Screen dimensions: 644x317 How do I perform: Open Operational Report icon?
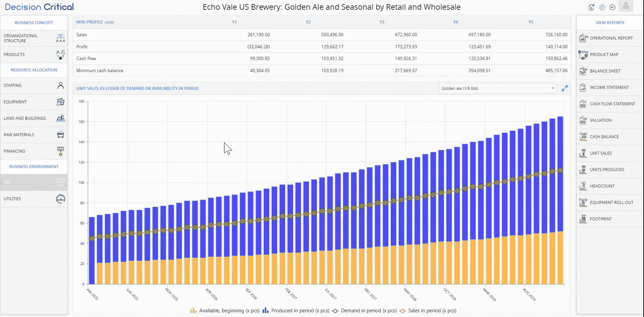click(x=584, y=38)
